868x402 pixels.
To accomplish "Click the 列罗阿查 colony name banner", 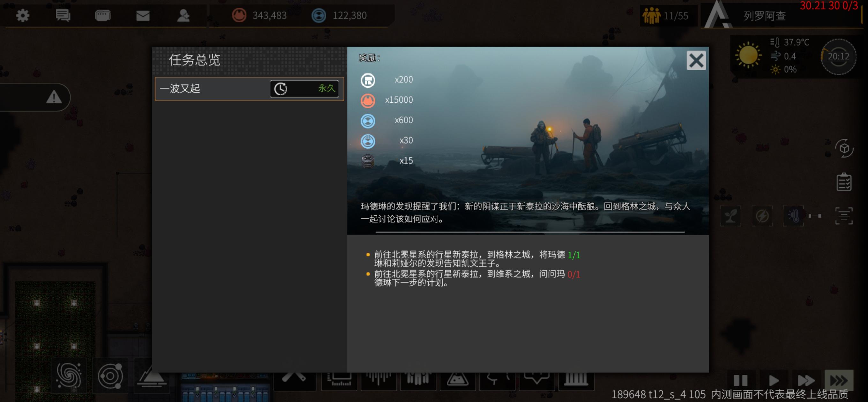I will coord(765,16).
